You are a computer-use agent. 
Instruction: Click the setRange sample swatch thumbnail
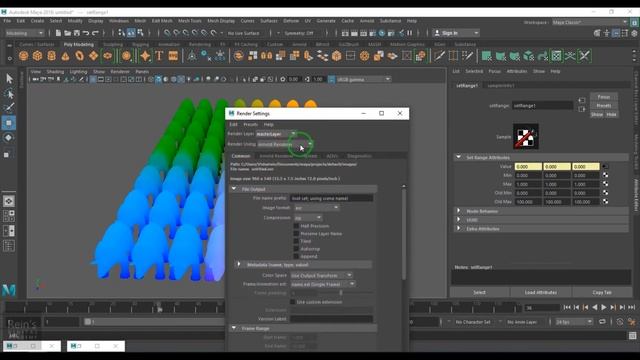pyautogui.click(x=526, y=137)
